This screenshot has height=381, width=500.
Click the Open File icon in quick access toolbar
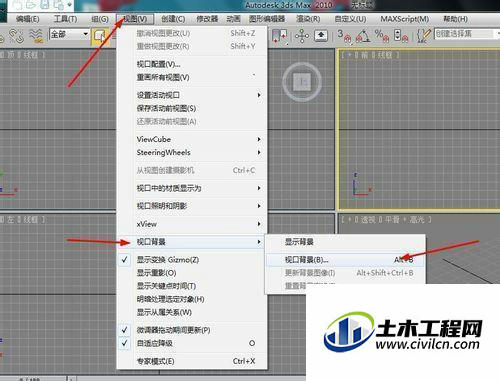32,4
